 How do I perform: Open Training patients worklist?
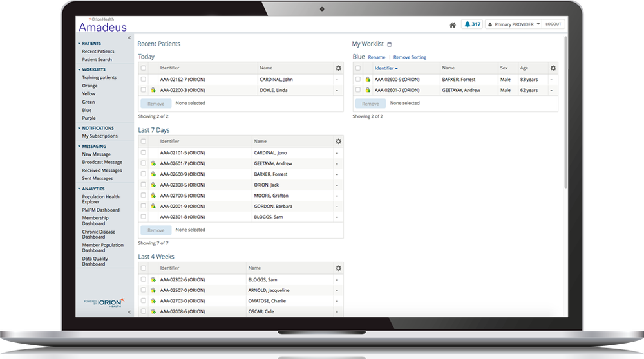click(99, 78)
